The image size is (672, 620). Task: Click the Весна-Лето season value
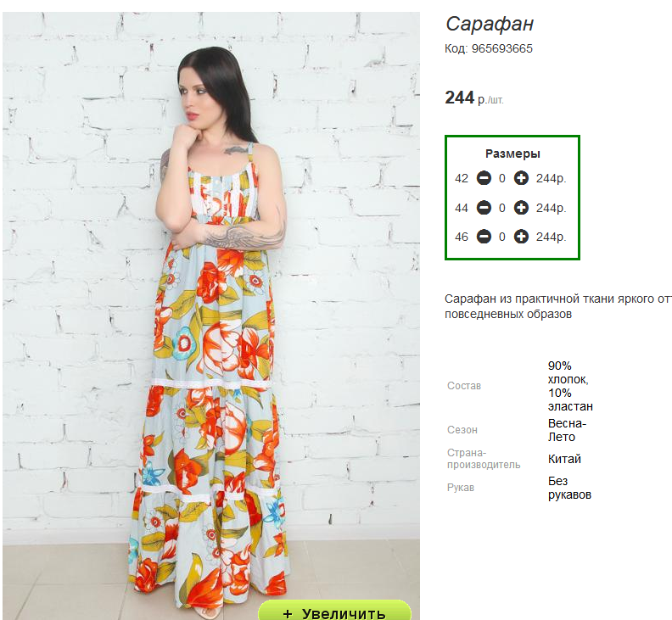[x=567, y=430]
